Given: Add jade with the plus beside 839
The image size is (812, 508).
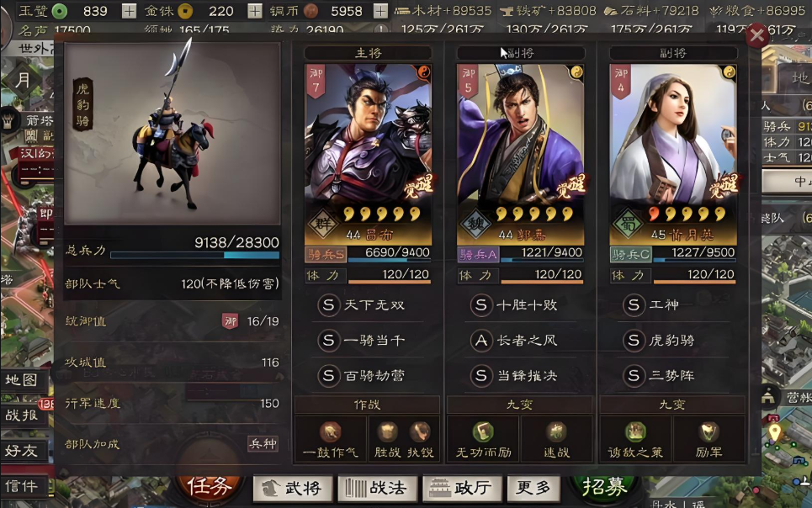Looking at the screenshot, I should 129,10.
